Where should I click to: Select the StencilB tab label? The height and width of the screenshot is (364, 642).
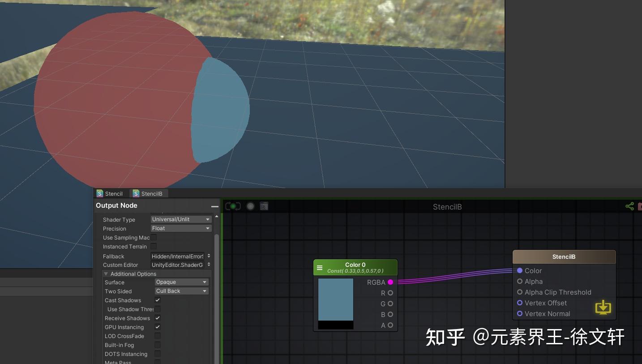[x=152, y=193]
